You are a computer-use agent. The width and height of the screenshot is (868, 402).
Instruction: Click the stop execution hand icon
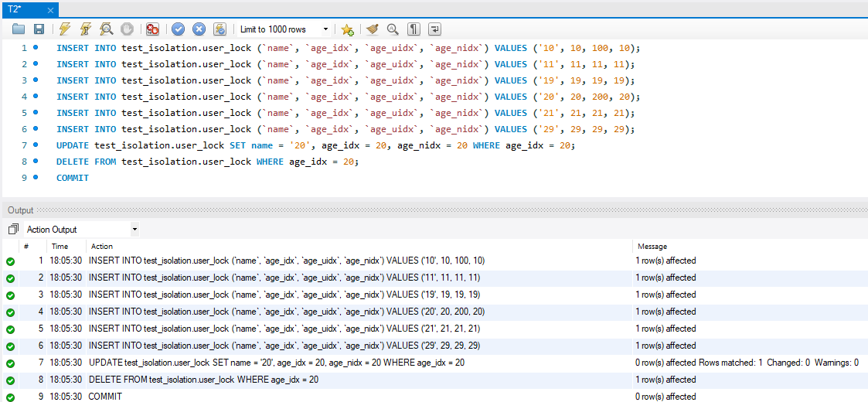click(x=127, y=29)
